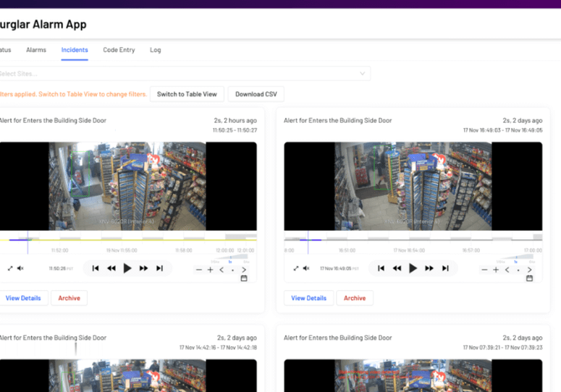Screen dimensions: 561x392
Task: Adjust playback speed slider in 16:49 player
Action: (x=516, y=257)
